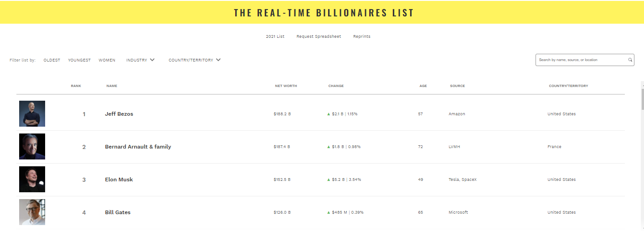644x231 pixels.
Task: Click Jeff Bezos profile photo
Action: [32, 113]
